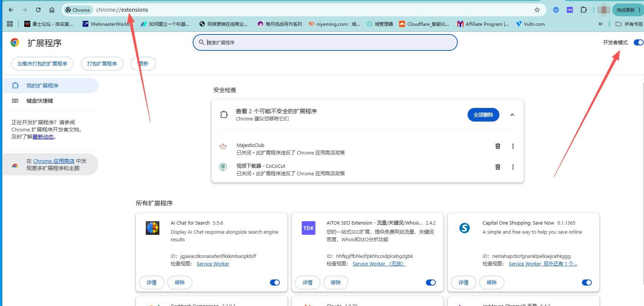Open the TDK extension icon in toolbar
The image size is (644, 306).
coord(570,10)
